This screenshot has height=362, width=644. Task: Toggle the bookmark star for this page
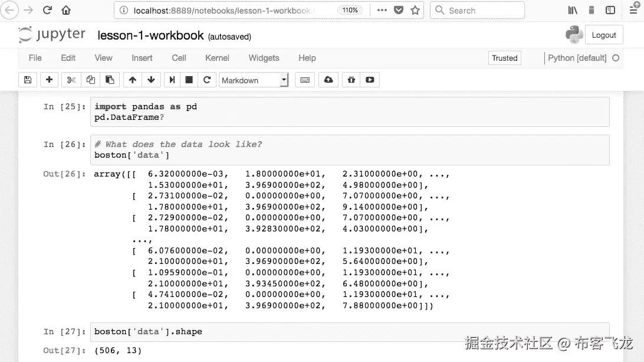click(415, 10)
